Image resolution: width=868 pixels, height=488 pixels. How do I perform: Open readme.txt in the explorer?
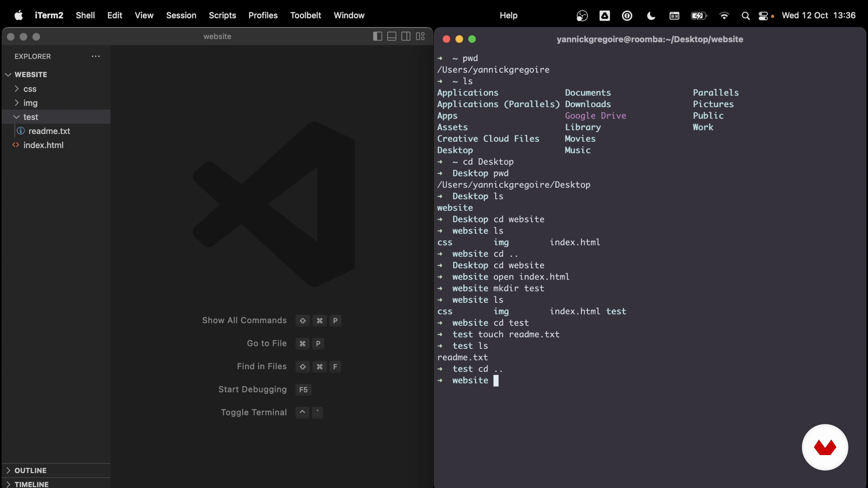click(49, 131)
